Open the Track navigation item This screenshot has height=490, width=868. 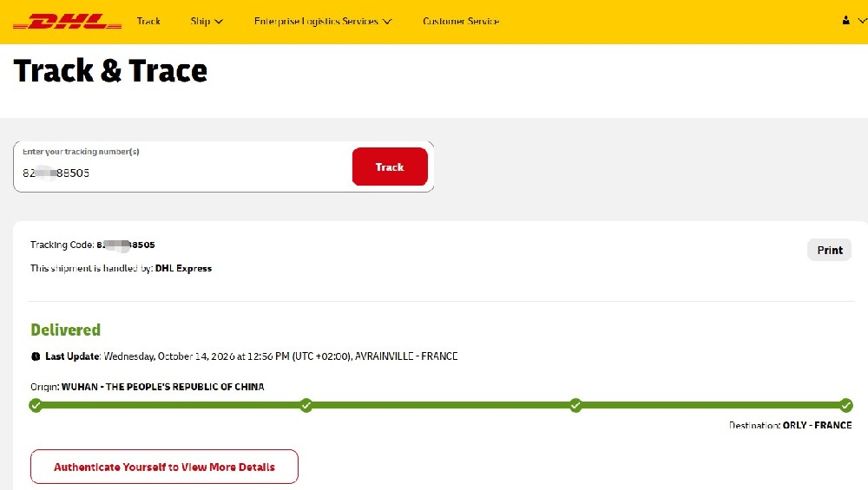click(x=148, y=21)
